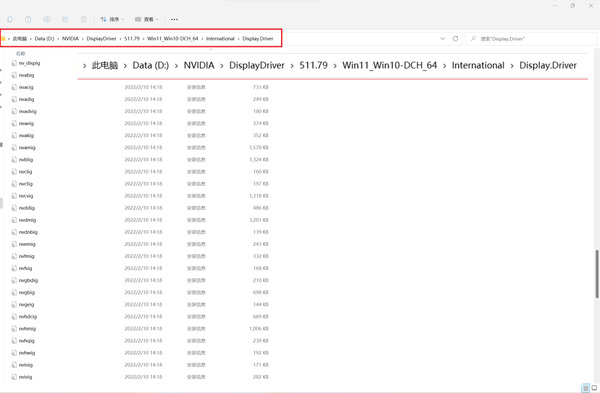Viewport: 600px width, 393px height.
Task: Sort by clicking the 名称 column header
Action: 21,54
